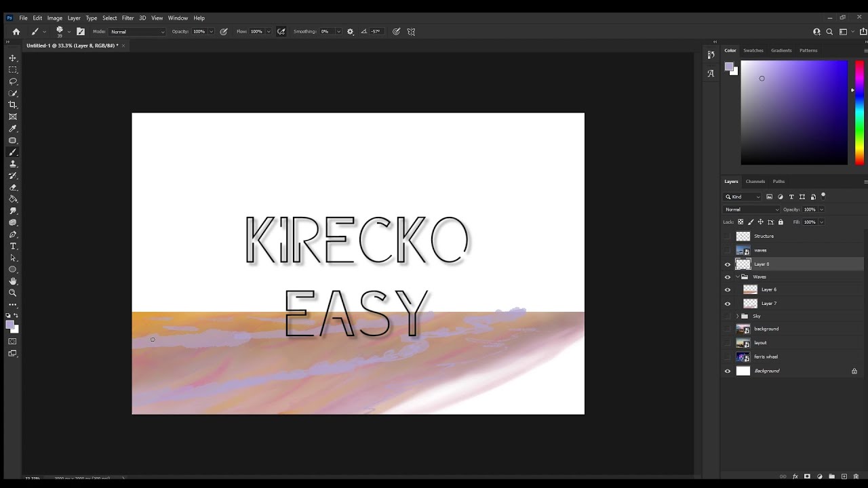Select the Pen tool
Image resolution: width=868 pixels, height=488 pixels.
coord(13,235)
